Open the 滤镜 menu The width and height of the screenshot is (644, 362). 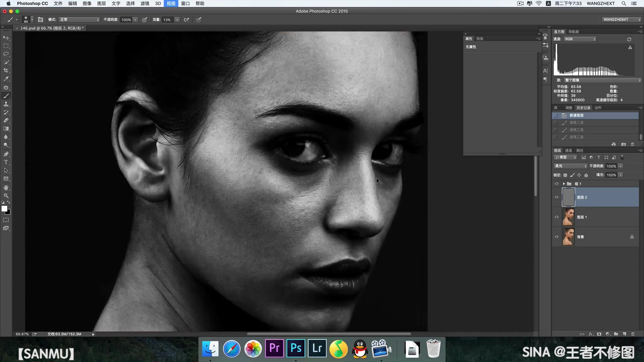(145, 3)
